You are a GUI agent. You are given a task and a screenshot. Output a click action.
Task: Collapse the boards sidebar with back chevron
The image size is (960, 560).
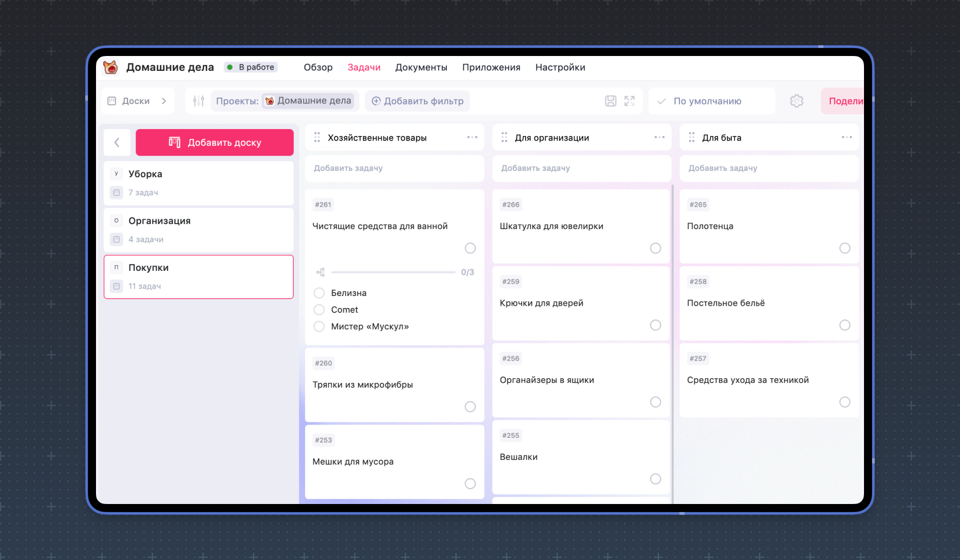click(x=117, y=142)
